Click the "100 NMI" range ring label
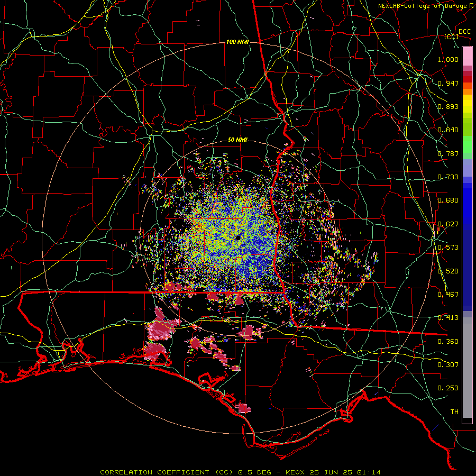 (x=237, y=42)
